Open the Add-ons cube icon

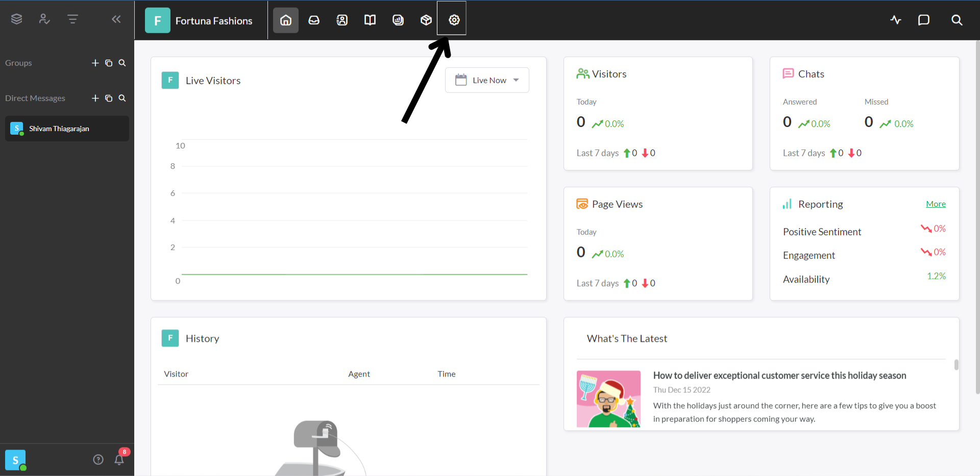[x=426, y=20]
